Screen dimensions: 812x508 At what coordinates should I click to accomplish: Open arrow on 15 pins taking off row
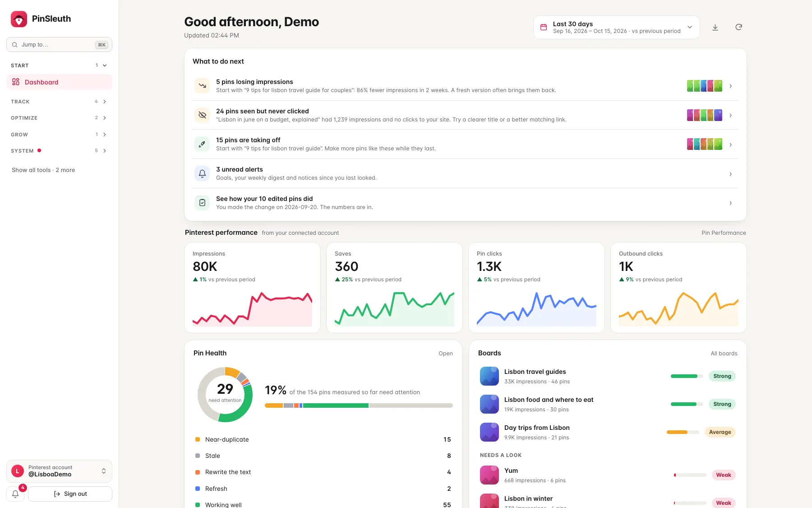730,144
